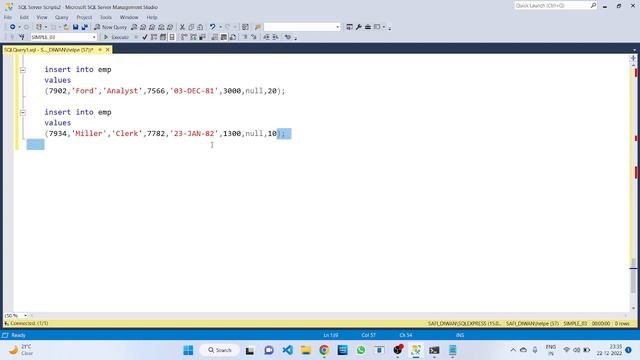Click the 'Miller' value in the query
640x360 pixels.
click(89, 133)
